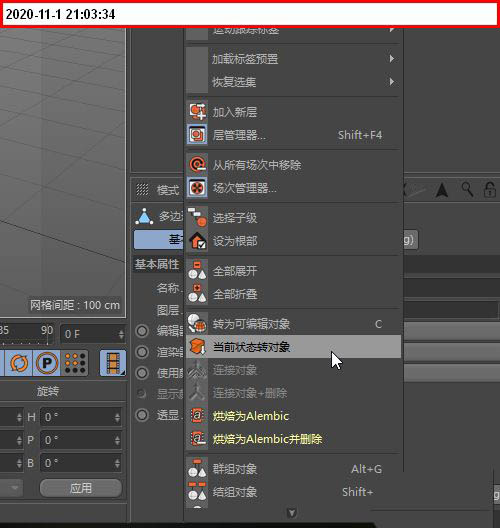Click the point level animation dots icon
The height and width of the screenshot is (528, 500).
75,363
